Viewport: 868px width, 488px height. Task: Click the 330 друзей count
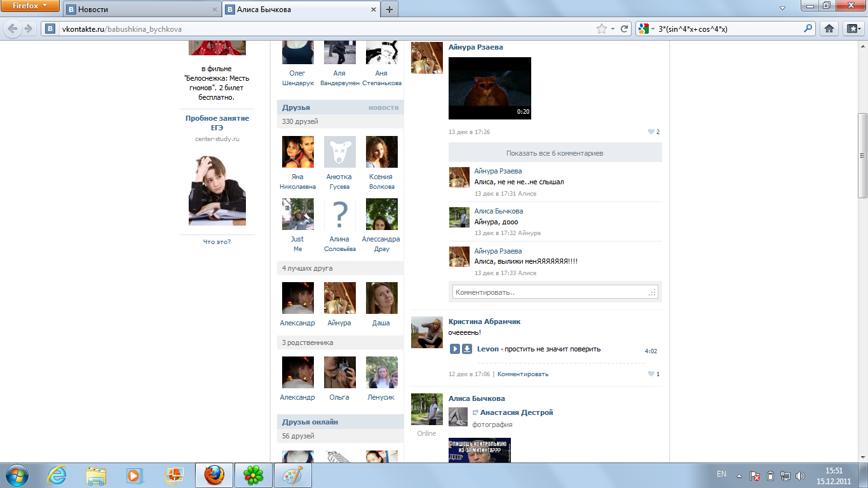click(x=300, y=121)
